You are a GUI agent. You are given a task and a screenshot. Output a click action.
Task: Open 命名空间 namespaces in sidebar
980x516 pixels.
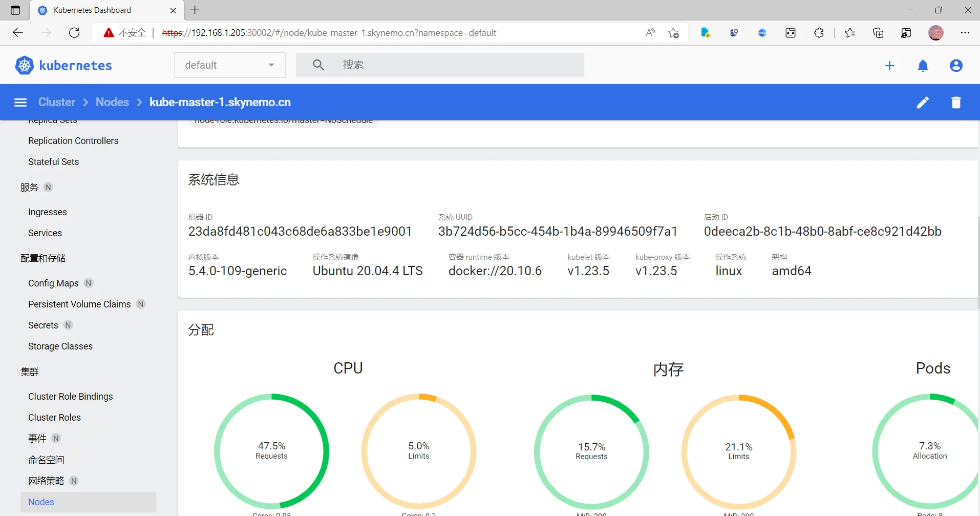click(x=46, y=460)
